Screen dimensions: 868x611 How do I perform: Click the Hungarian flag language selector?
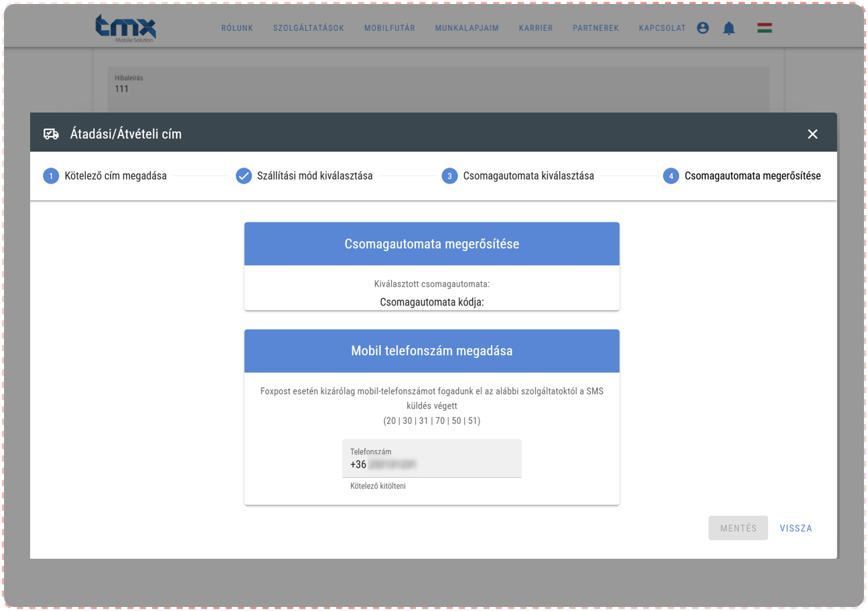point(764,28)
